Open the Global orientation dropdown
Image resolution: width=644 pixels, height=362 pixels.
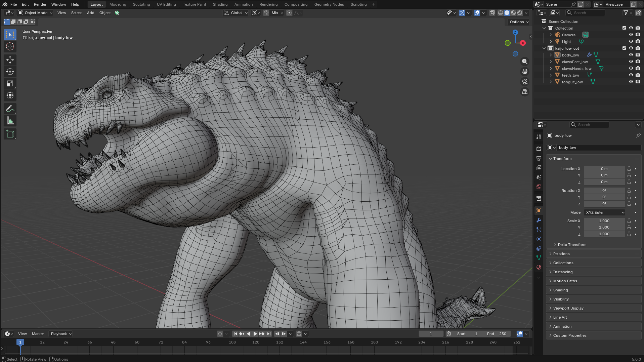tap(236, 13)
